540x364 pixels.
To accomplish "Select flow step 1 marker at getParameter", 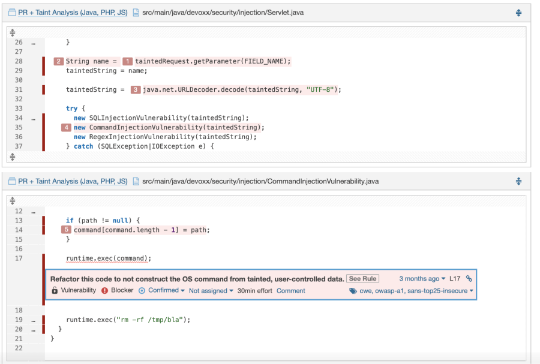I will click(x=127, y=61).
